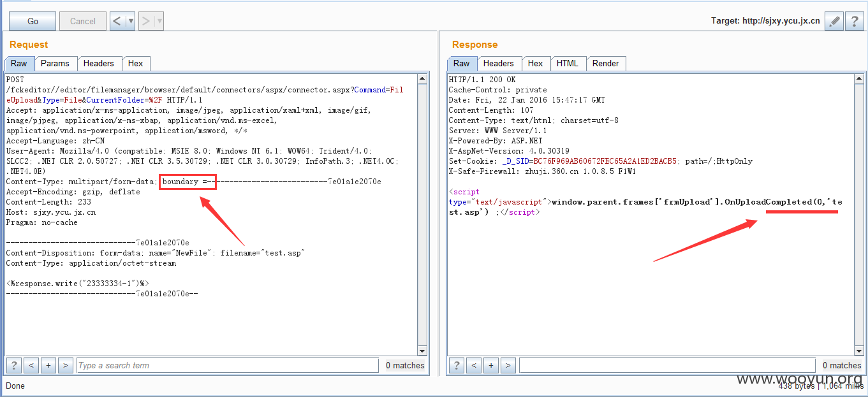Click the response pane scroll-up arrow
This screenshot has height=397, width=868.
click(x=859, y=79)
